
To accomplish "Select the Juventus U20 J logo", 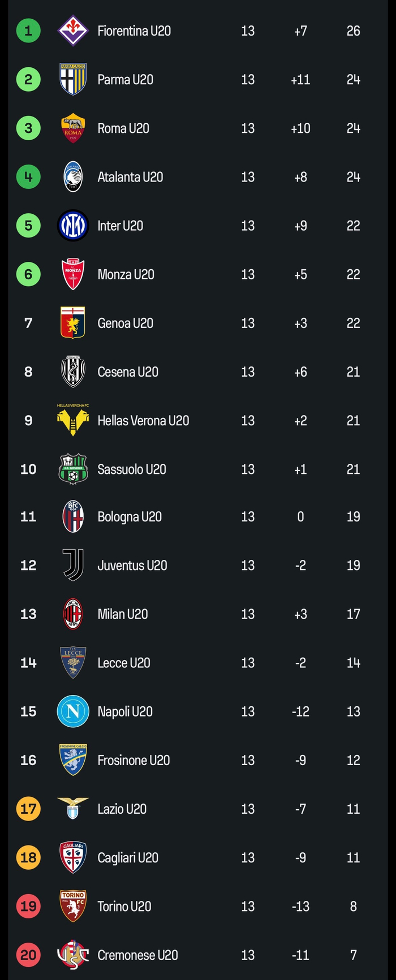I will [73, 565].
